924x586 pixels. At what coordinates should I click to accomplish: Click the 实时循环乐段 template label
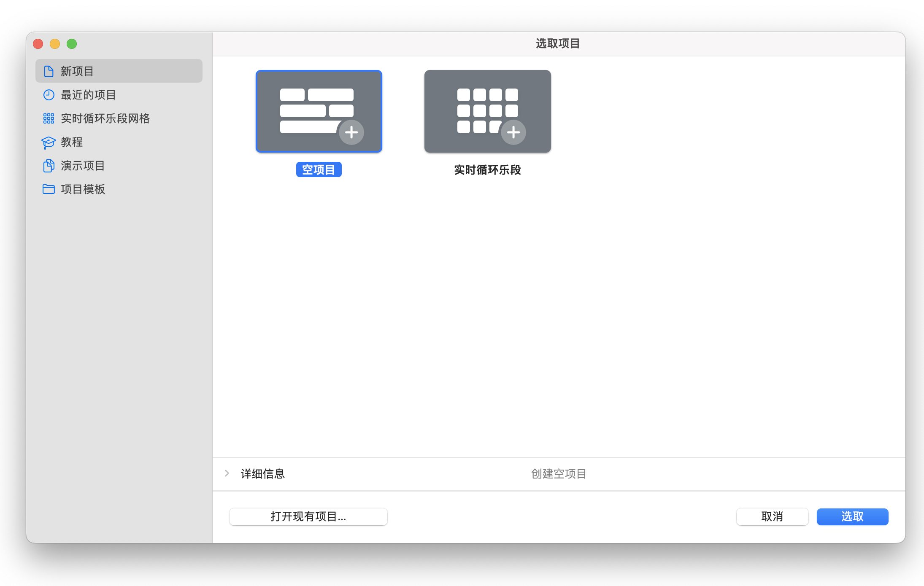488,170
